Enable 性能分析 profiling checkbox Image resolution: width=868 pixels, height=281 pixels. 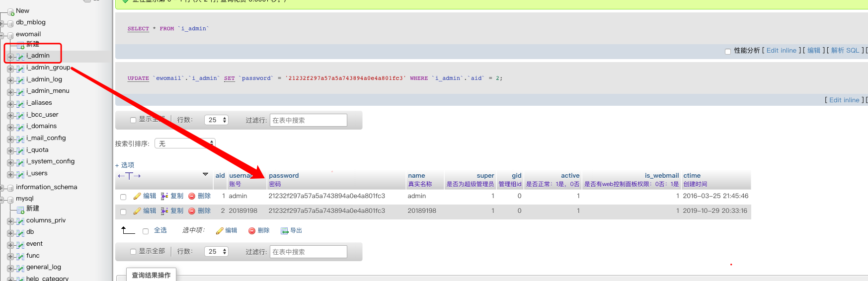(728, 51)
